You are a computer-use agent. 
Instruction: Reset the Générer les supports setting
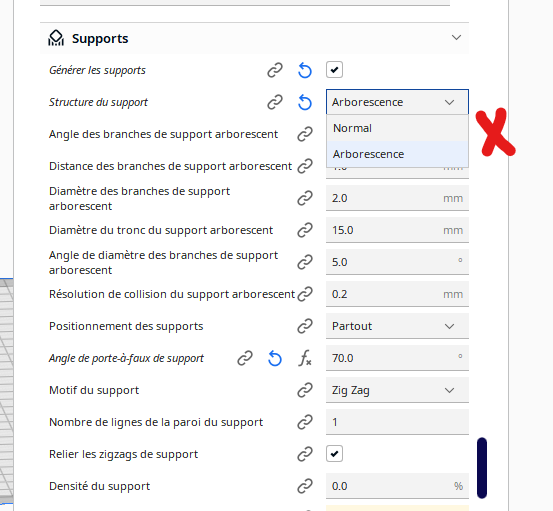pos(305,70)
